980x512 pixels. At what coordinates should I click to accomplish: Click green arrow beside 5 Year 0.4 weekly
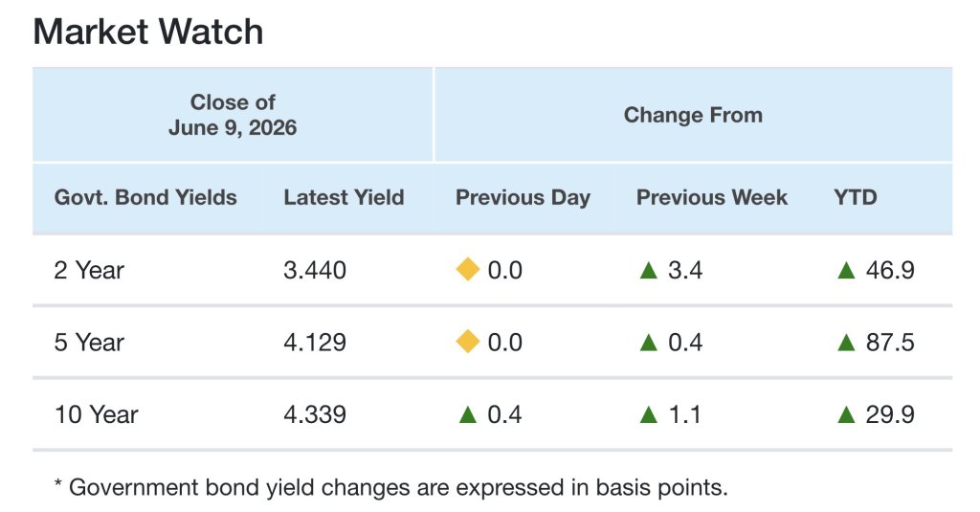[649, 342]
